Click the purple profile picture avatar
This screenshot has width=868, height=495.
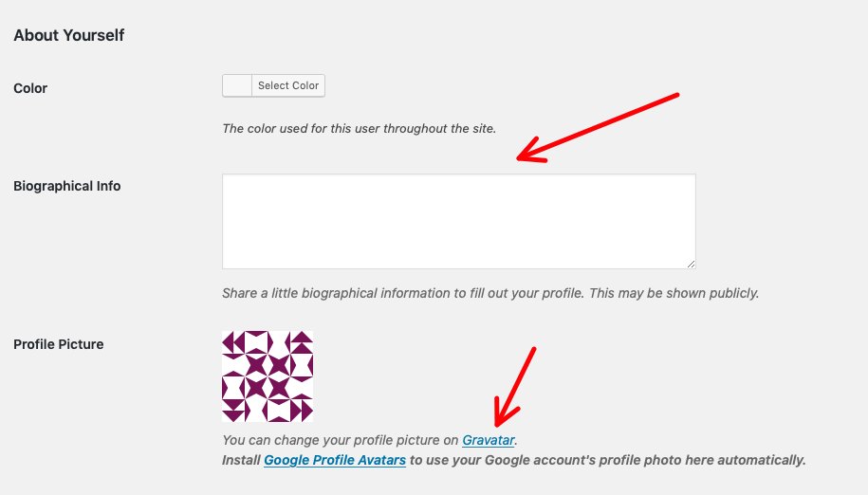268,376
